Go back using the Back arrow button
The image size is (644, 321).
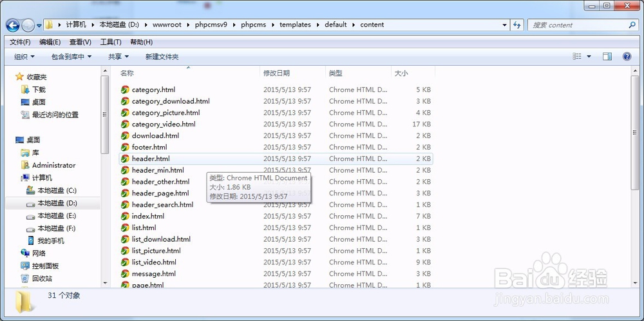pos(13,26)
